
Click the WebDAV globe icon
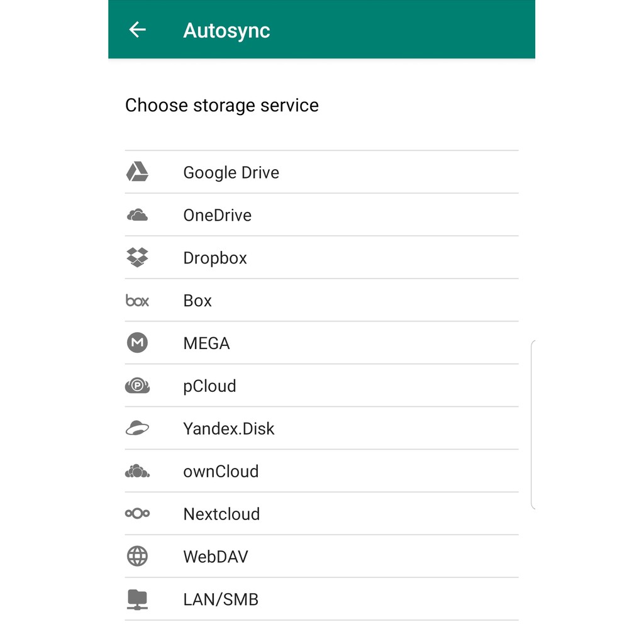[x=137, y=557]
